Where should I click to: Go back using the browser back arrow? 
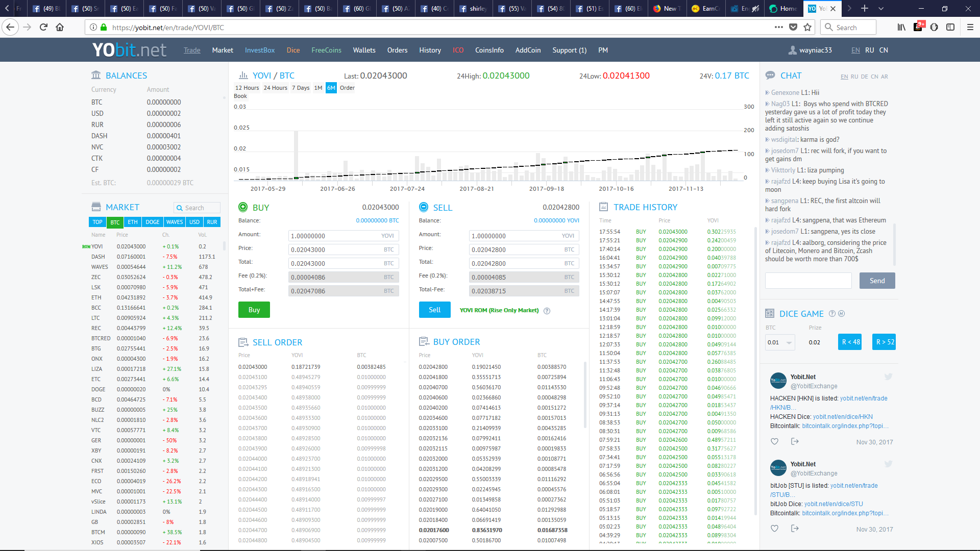(10, 27)
